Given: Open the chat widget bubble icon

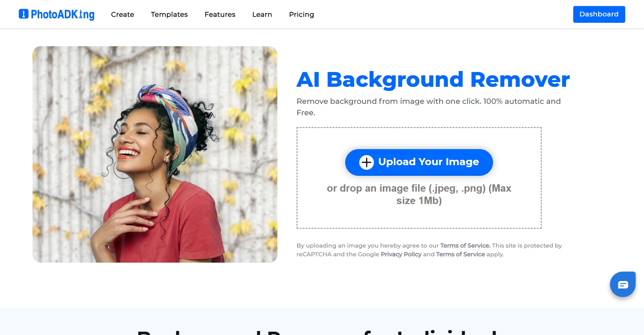Looking at the screenshot, I should (623, 284).
